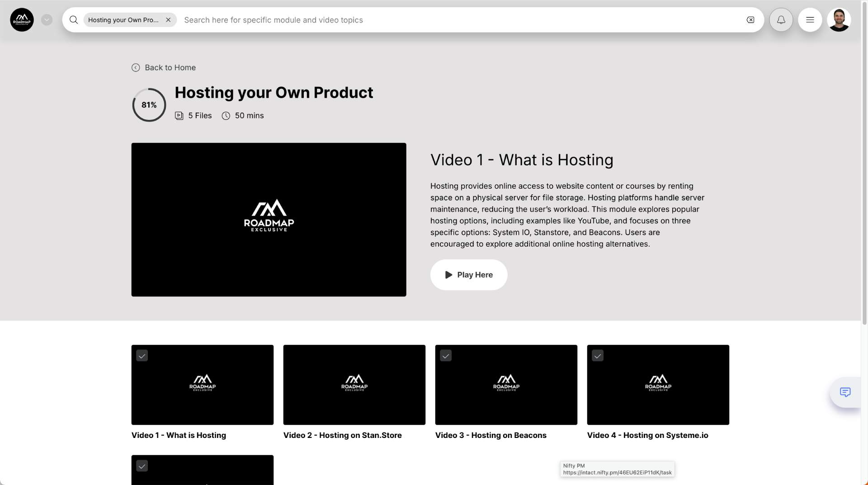
Task: Go Back to Home
Action: (x=164, y=67)
